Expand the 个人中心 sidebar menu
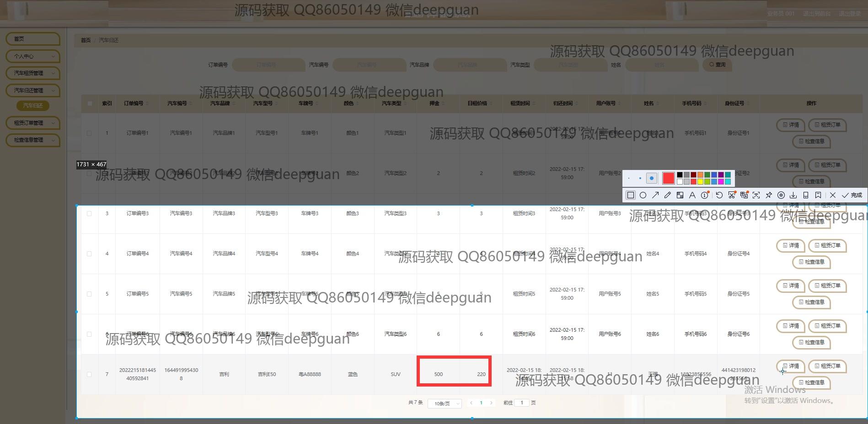 33,56
